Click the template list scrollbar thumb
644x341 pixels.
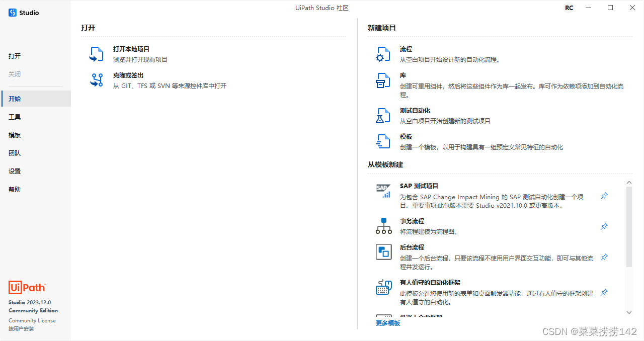pos(629,227)
